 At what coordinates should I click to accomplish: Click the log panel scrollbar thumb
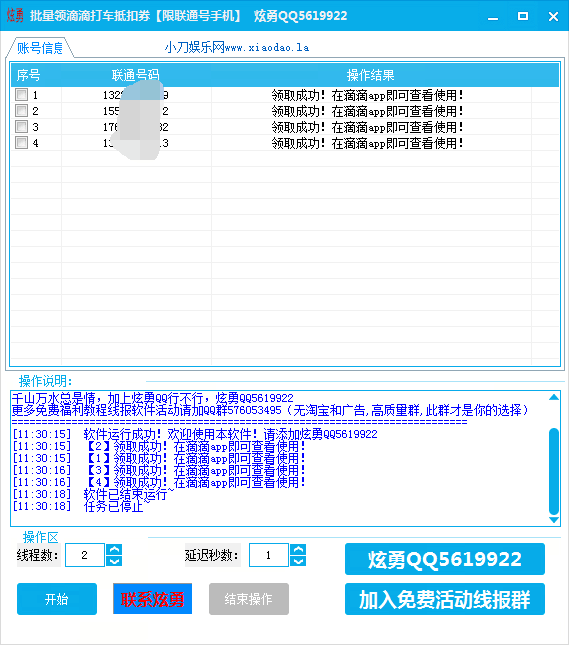(554, 471)
